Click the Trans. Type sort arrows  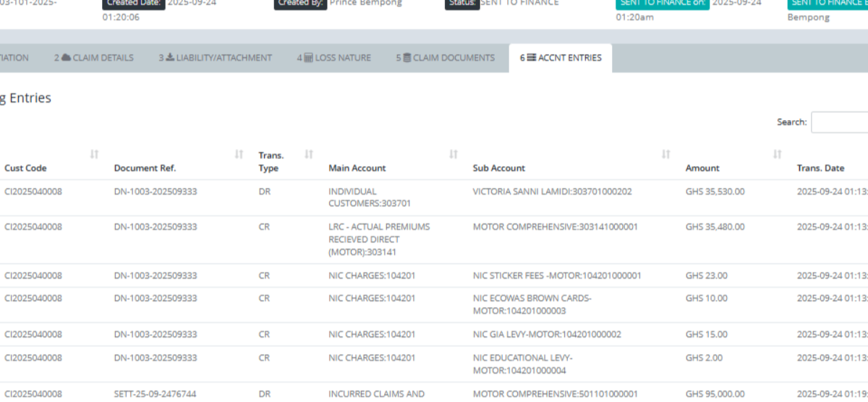309,154
